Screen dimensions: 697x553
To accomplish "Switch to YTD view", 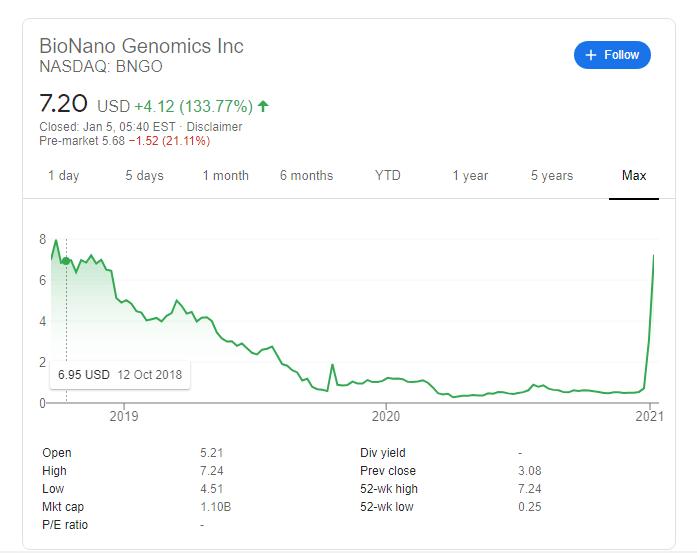I will tap(387, 175).
